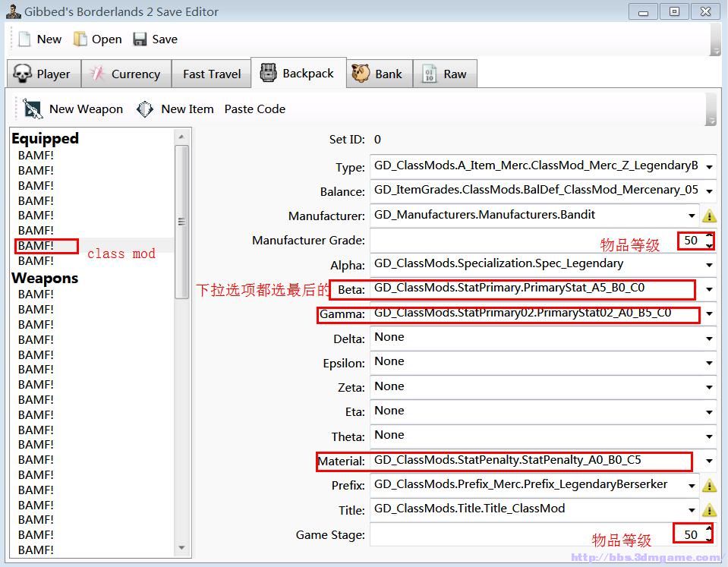
Task: Click the New save icon
Action: (25, 39)
